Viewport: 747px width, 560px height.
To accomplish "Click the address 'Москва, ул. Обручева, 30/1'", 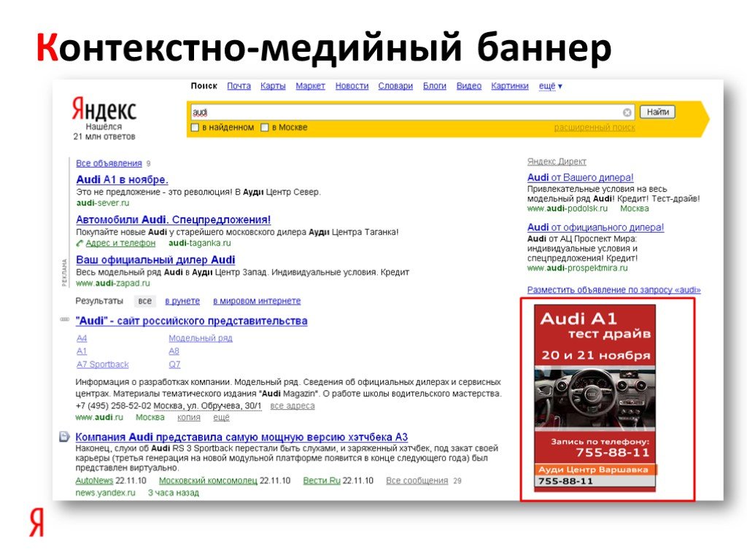I will (208, 405).
